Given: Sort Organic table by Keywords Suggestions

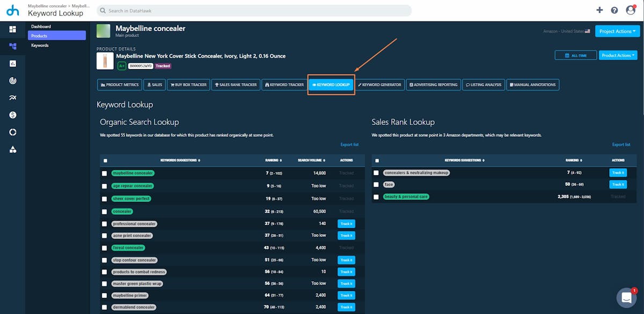Looking at the screenshot, I should (180, 160).
